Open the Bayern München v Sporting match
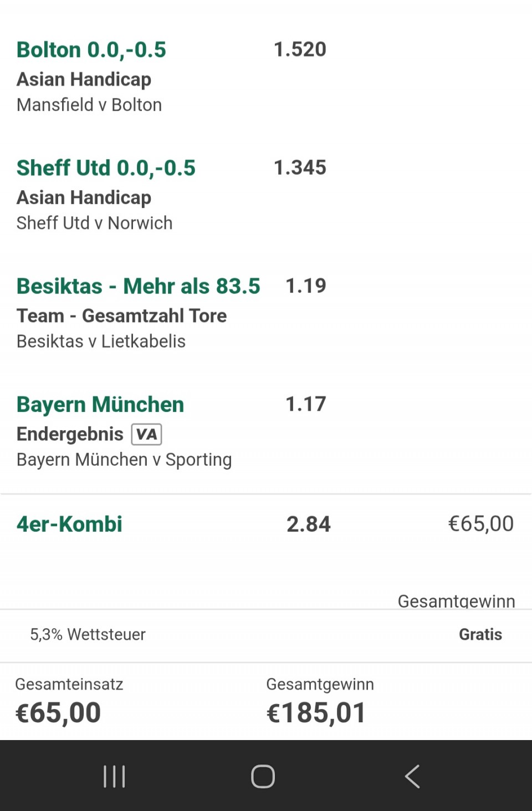532x811 pixels. pyautogui.click(x=124, y=460)
